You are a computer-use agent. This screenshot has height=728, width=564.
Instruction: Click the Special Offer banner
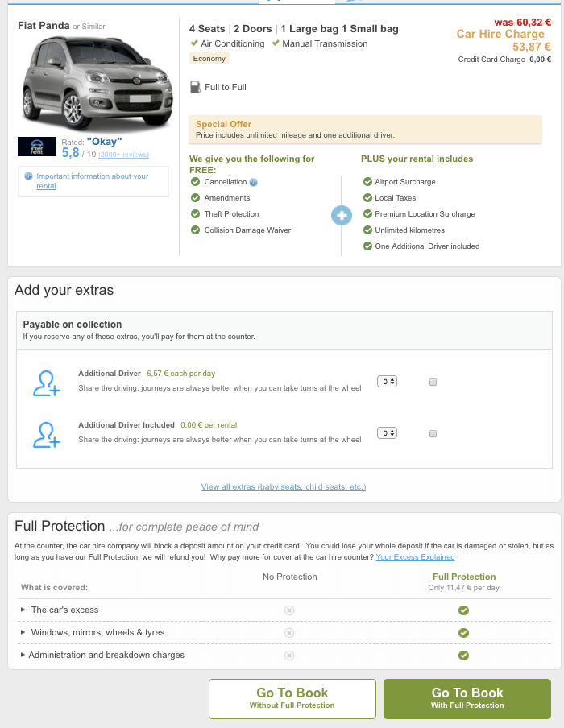click(365, 130)
